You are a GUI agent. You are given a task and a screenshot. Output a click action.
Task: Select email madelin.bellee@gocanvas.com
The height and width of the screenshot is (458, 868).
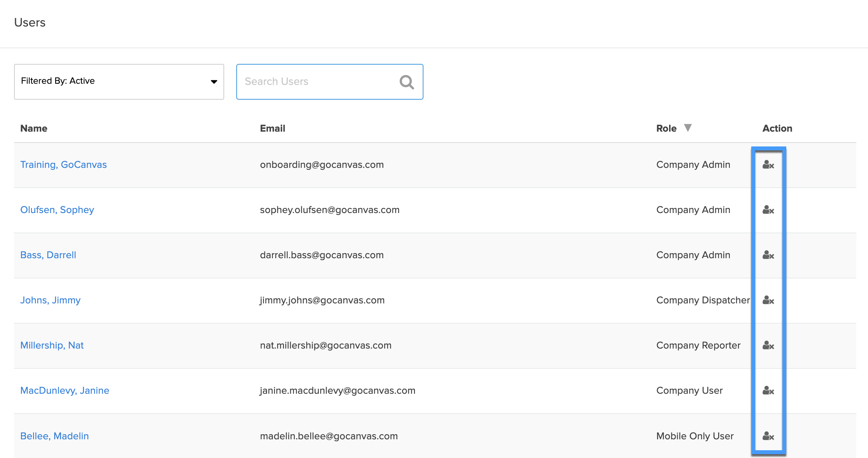[x=329, y=436]
